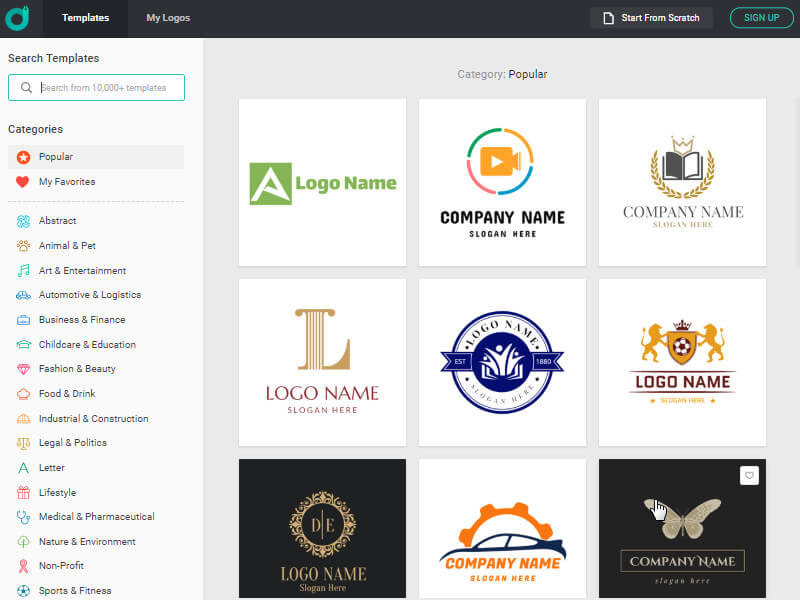Favorite the butterfly logo template

tap(749, 475)
